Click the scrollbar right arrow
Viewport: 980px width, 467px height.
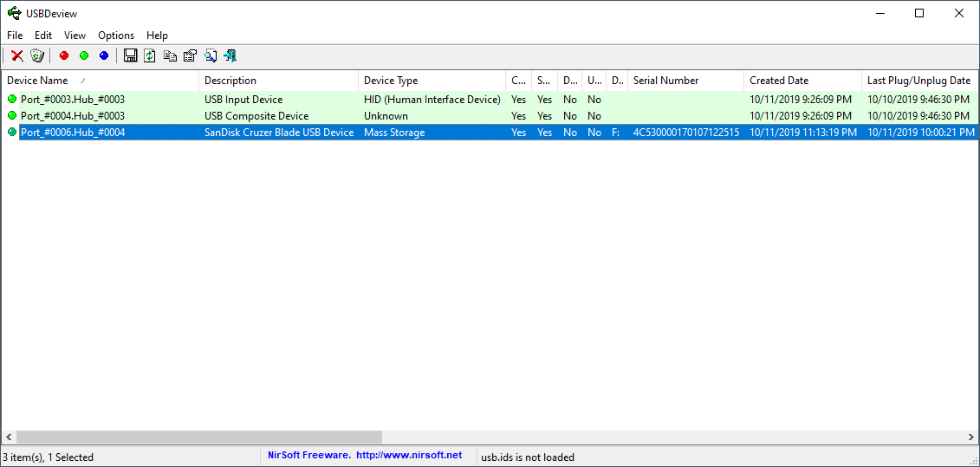point(971,437)
